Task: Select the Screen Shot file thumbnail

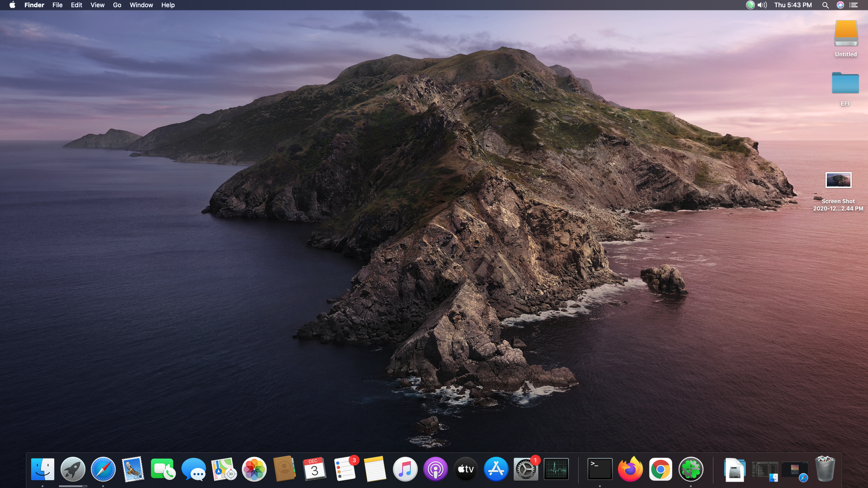Action: (x=838, y=180)
